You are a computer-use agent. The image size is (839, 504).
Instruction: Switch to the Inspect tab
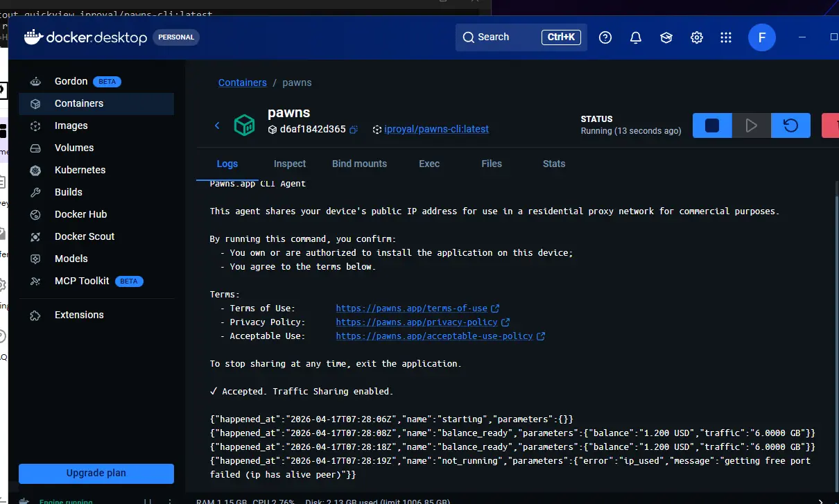pos(290,164)
